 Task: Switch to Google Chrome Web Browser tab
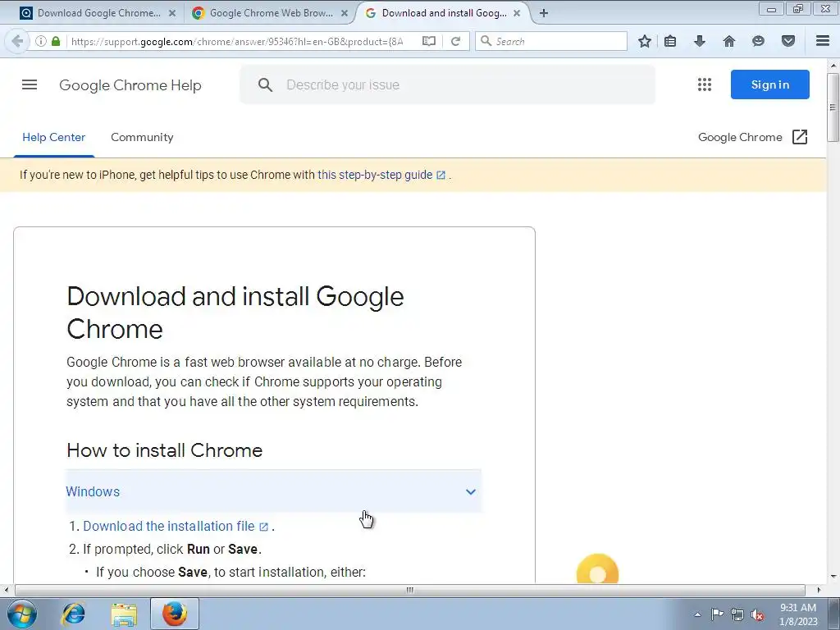point(271,13)
